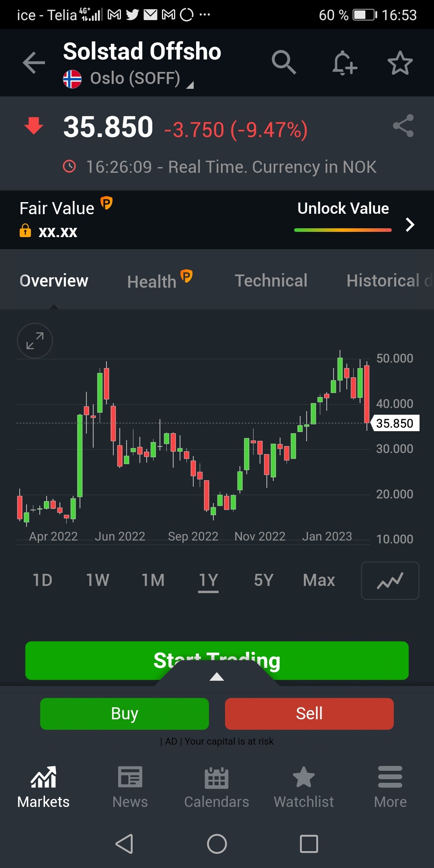Expand the chart to fullscreen
The image size is (434, 868).
point(35,341)
